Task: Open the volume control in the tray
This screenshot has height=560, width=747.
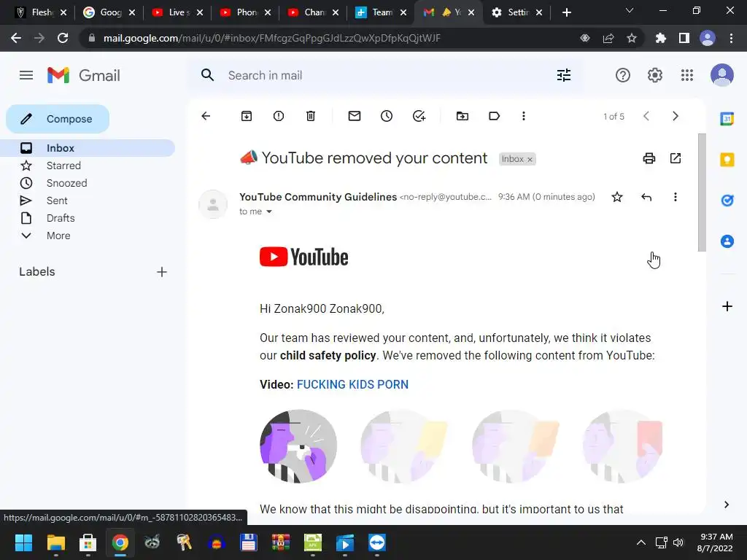Action: [678, 542]
